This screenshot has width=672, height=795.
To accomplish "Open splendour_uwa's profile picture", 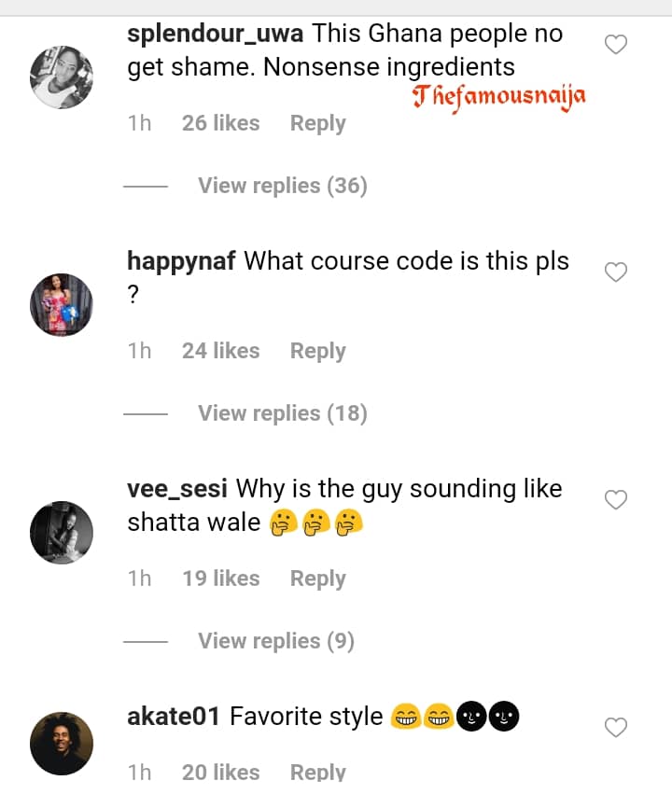I will click(x=62, y=77).
